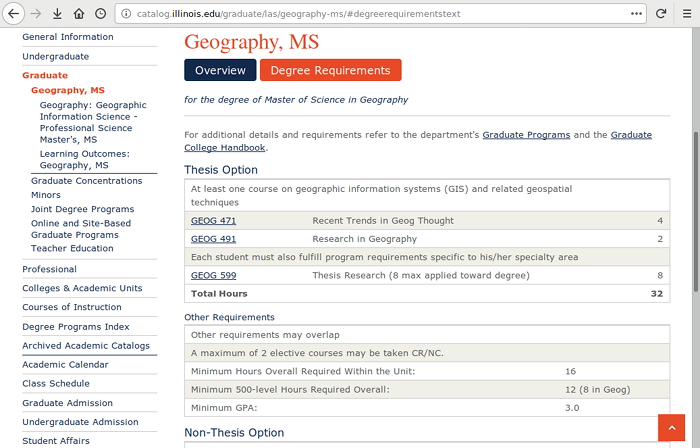This screenshot has height=448, width=700.
Task: Click the Thesis Option heading
Action: [x=221, y=170]
